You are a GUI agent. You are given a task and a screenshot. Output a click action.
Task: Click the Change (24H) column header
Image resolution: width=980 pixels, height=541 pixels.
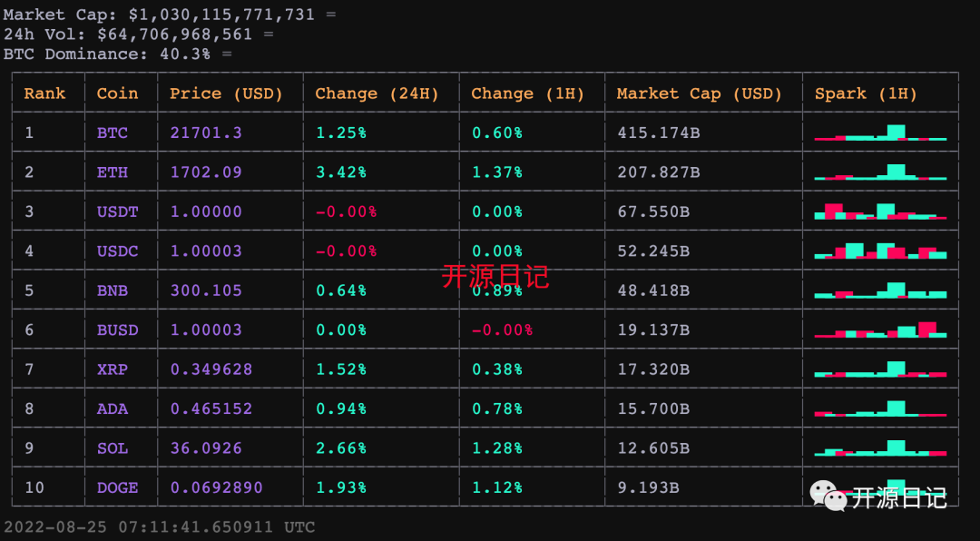pos(377,93)
